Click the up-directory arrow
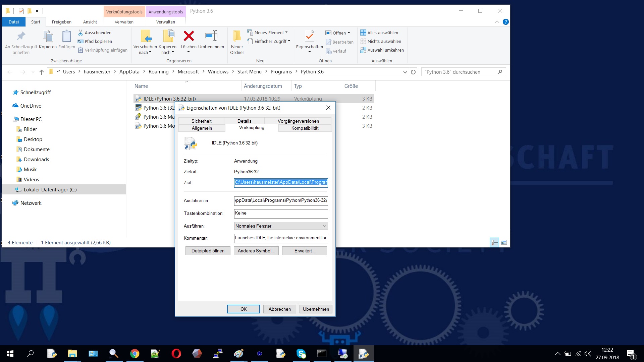The width and height of the screenshot is (644, 362). click(42, 72)
